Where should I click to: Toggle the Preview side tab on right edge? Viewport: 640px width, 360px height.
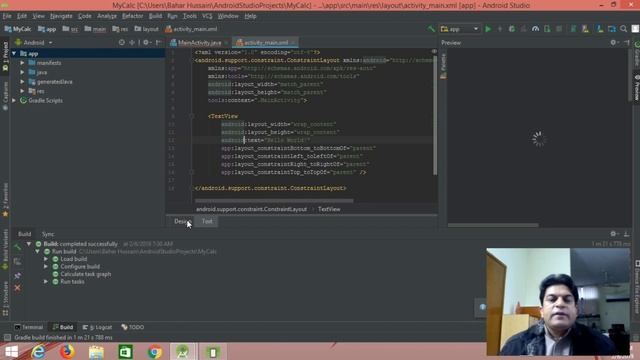pyautogui.click(x=636, y=87)
